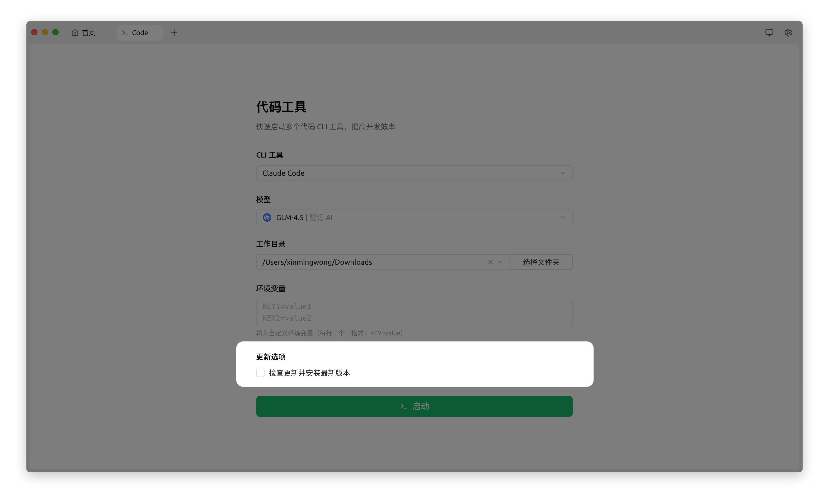Click the home icon next to 首页
This screenshot has height=504, width=829.
[75, 33]
